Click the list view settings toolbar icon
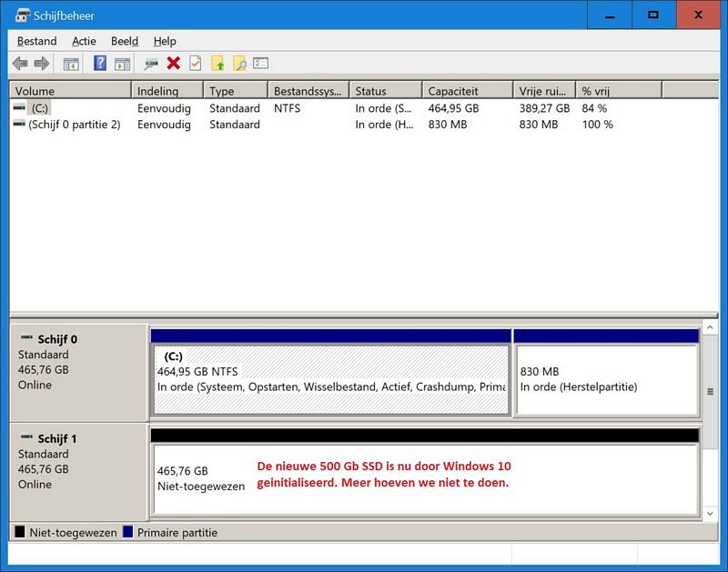This screenshot has height=572, width=728. (261, 63)
